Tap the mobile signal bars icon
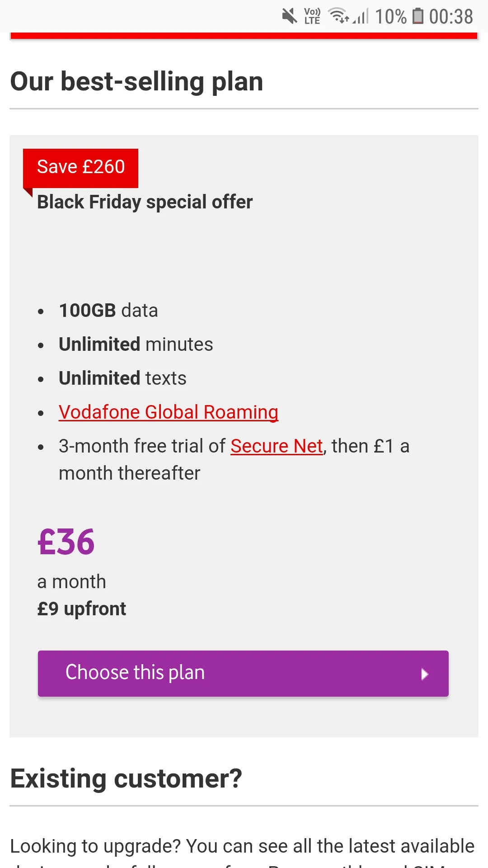 [x=361, y=16]
